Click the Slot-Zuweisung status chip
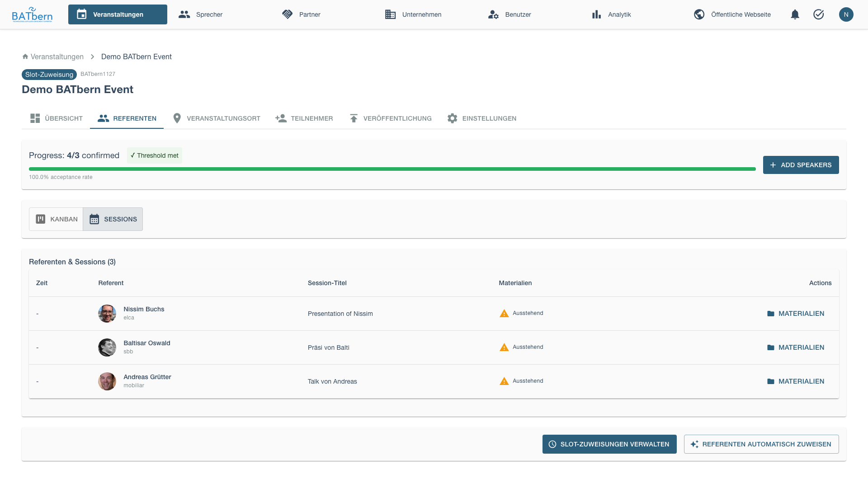Viewport: 868px width, 488px height. click(49, 75)
